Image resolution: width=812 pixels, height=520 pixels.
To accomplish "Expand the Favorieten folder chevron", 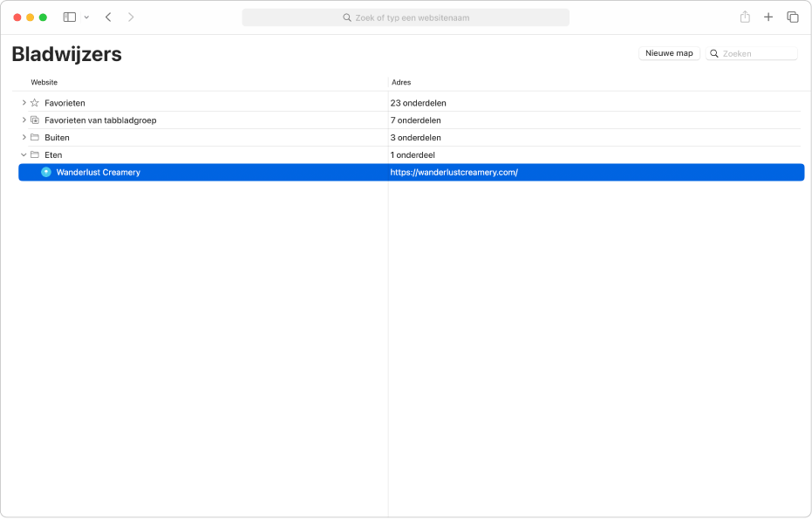I will pyautogui.click(x=24, y=103).
